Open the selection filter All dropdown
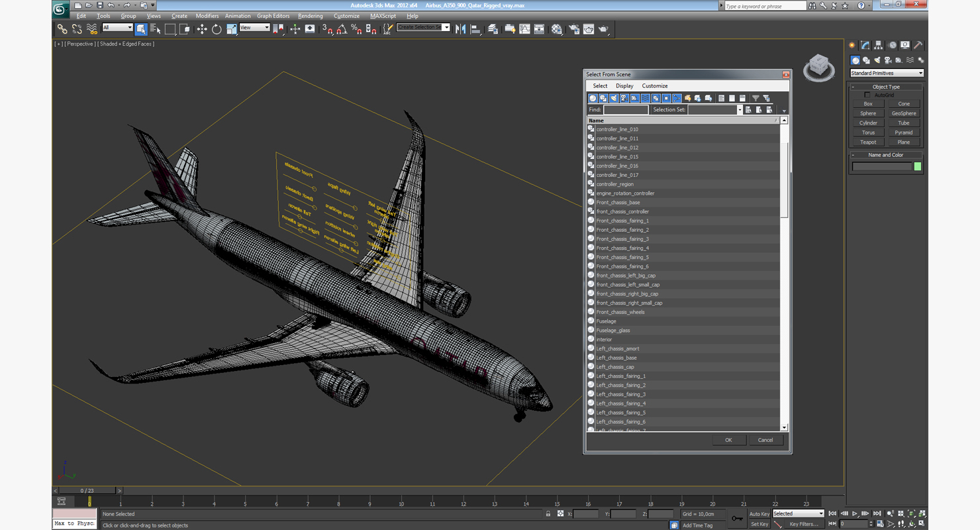980x530 pixels. click(117, 28)
